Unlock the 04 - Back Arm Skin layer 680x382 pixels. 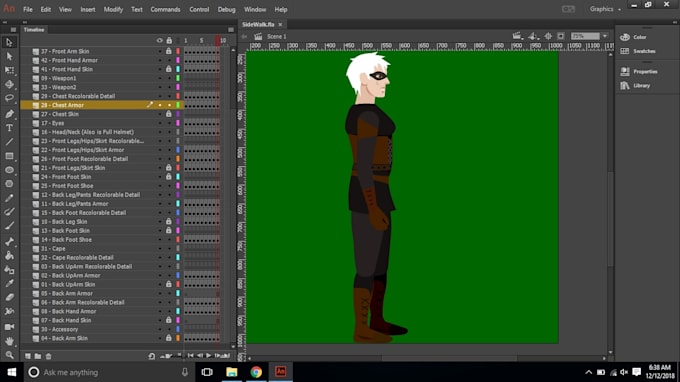169,338
